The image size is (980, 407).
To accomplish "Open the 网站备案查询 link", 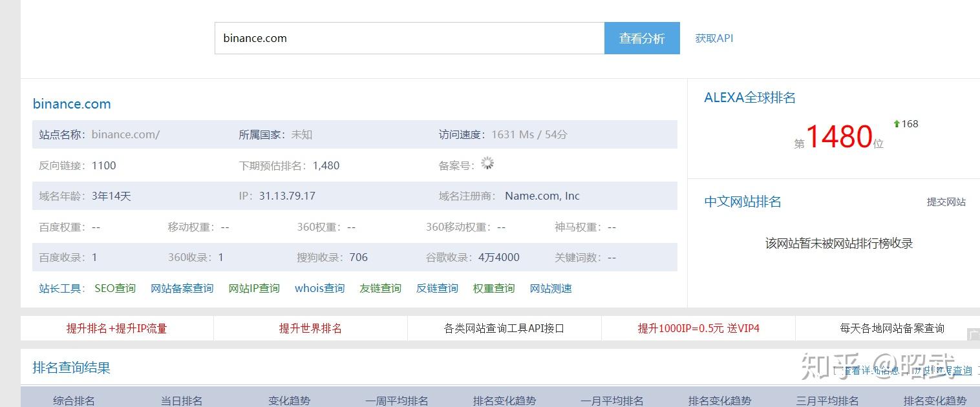I will point(182,288).
